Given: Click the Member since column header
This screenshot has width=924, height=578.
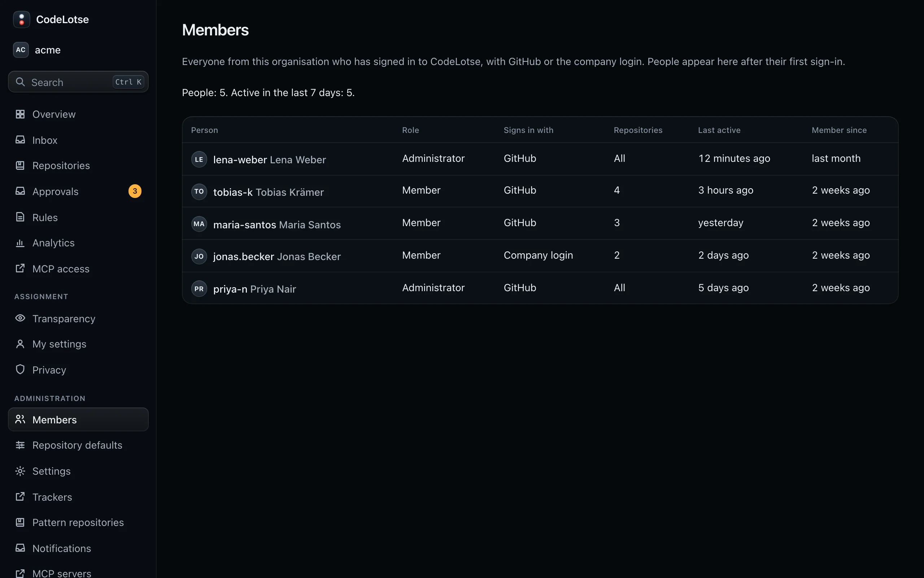Looking at the screenshot, I should [x=839, y=130].
